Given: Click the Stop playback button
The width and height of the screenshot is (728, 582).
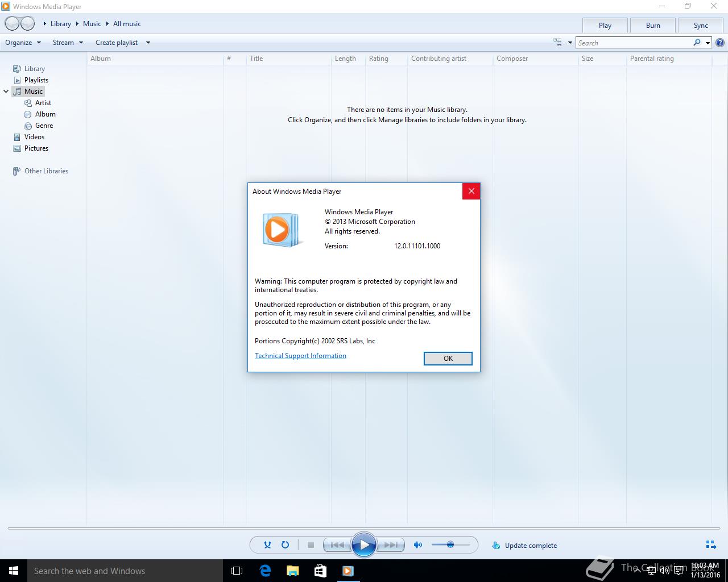Looking at the screenshot, I should [311, 544].
